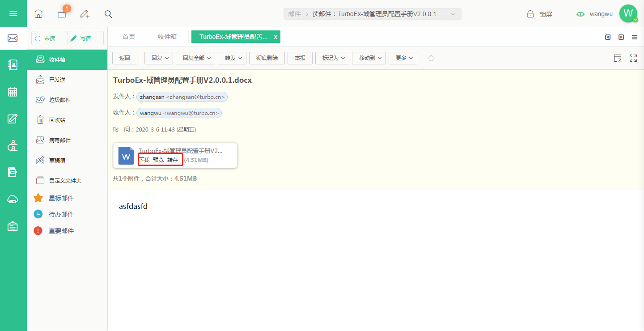Star this email with the star icon
Viewport: 644px width, 331px height.
[431, 58]
